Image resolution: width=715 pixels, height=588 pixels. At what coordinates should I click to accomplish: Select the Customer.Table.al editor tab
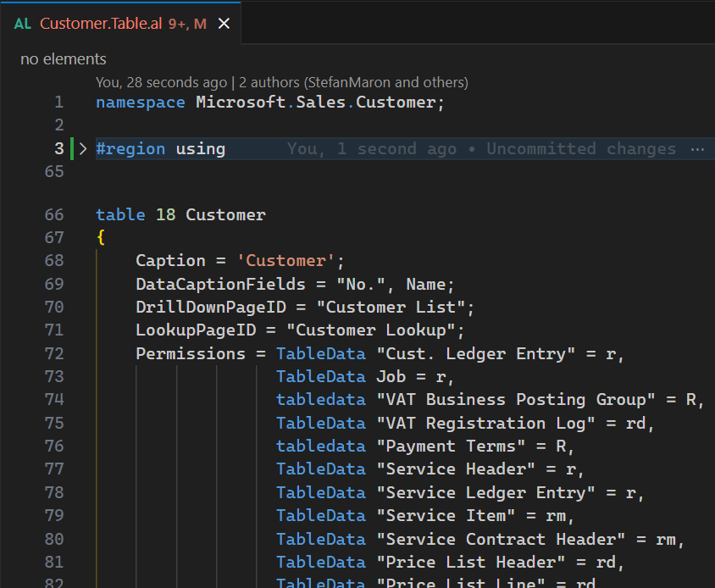pyautogui.click(x=120, y=23)
